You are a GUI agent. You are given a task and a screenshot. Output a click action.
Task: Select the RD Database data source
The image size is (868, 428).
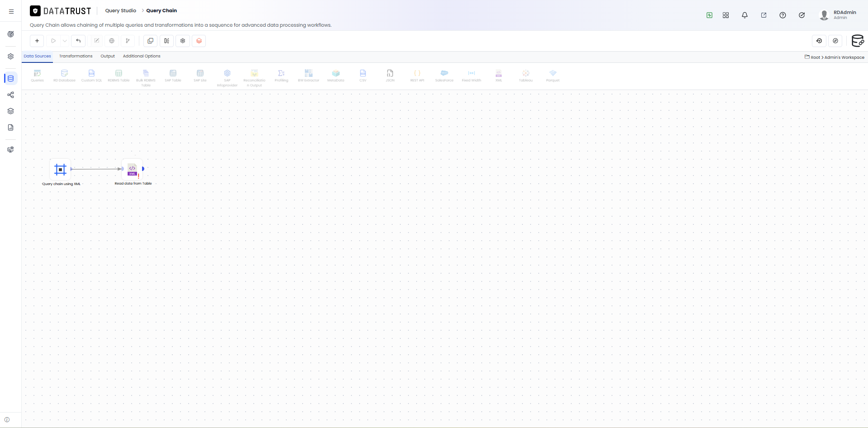(x=64, y=76)
